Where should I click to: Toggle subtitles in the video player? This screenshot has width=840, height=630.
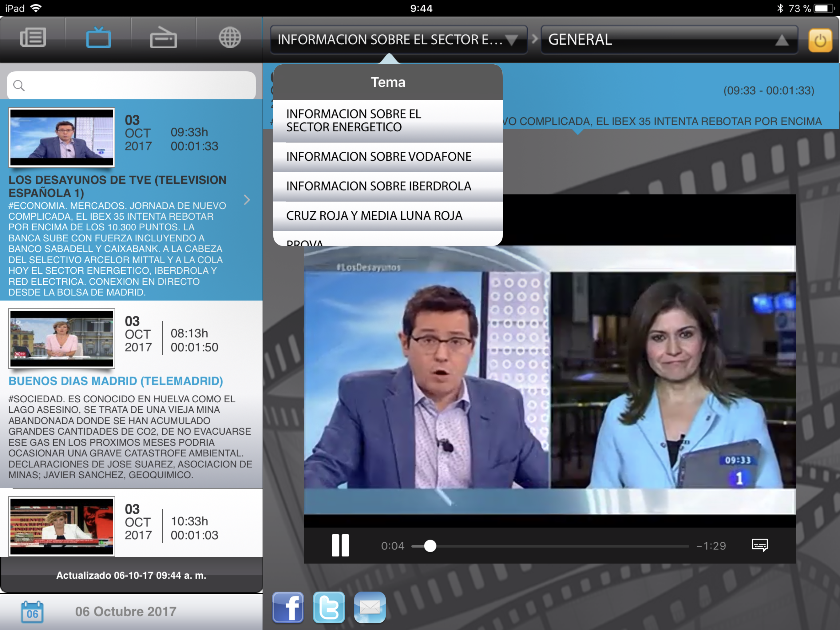[759, 545]
